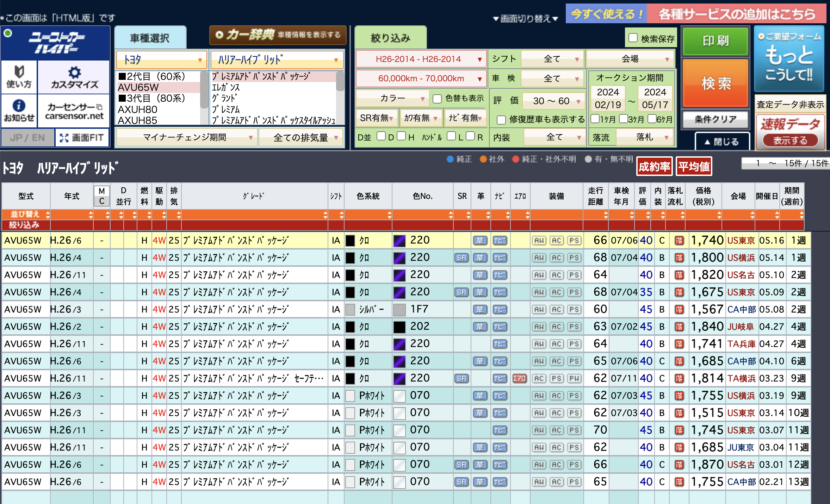
Task: Select AXUH80 in the model list
Action: (x=159, y=109)
